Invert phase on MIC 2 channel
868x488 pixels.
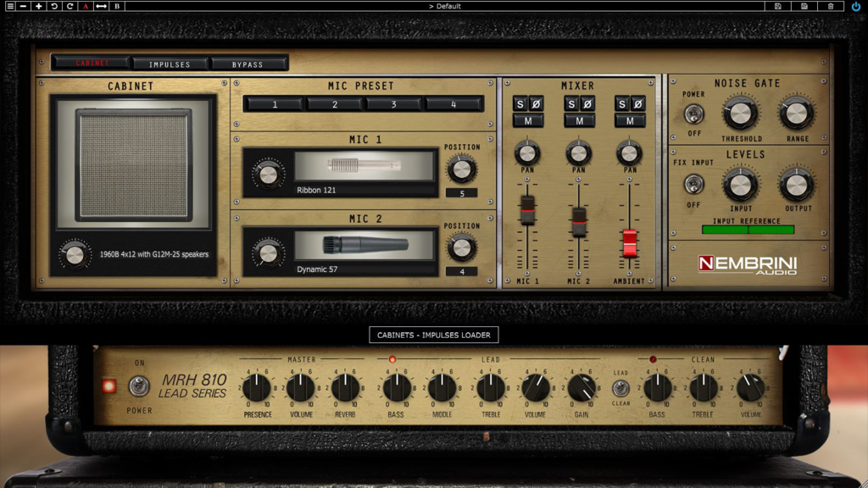(x=587, y=103)
